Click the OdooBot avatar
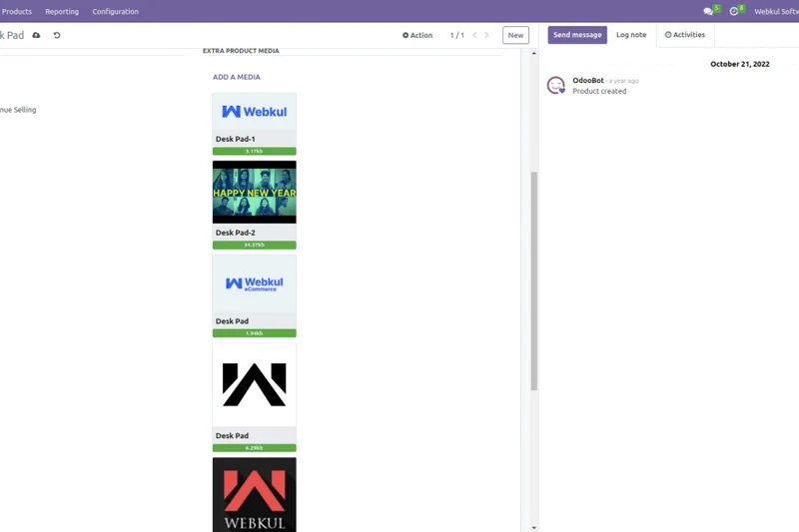 pos(556,85)
